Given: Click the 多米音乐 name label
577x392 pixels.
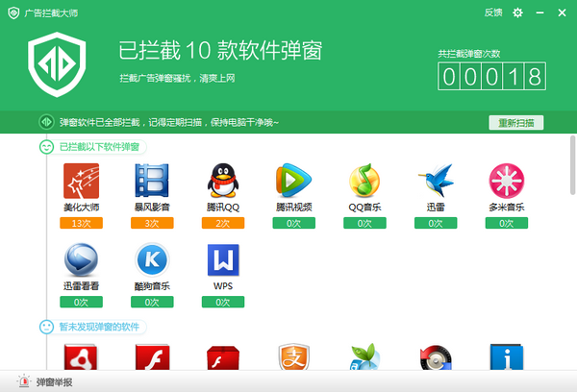Looking at the screenshot, I should tap(507, 208).
